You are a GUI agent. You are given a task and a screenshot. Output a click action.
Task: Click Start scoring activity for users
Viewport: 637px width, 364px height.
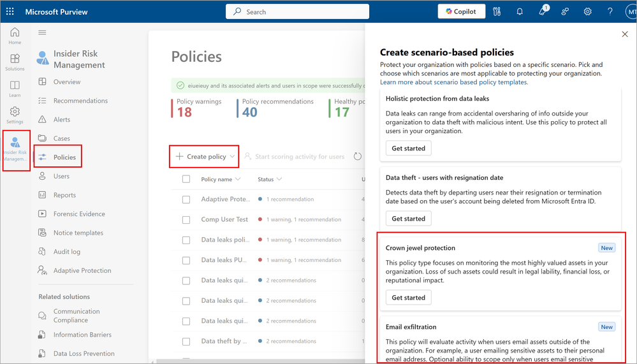pos(295,156)
